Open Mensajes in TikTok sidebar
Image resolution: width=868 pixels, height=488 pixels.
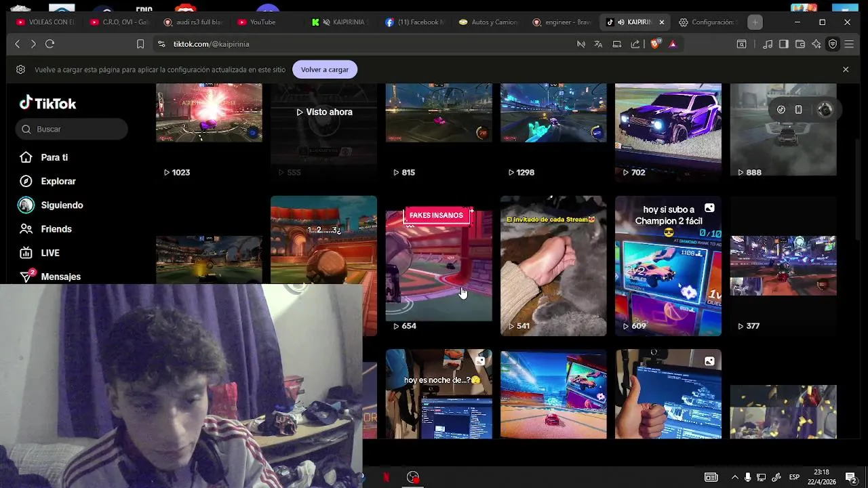coord(51,277)
